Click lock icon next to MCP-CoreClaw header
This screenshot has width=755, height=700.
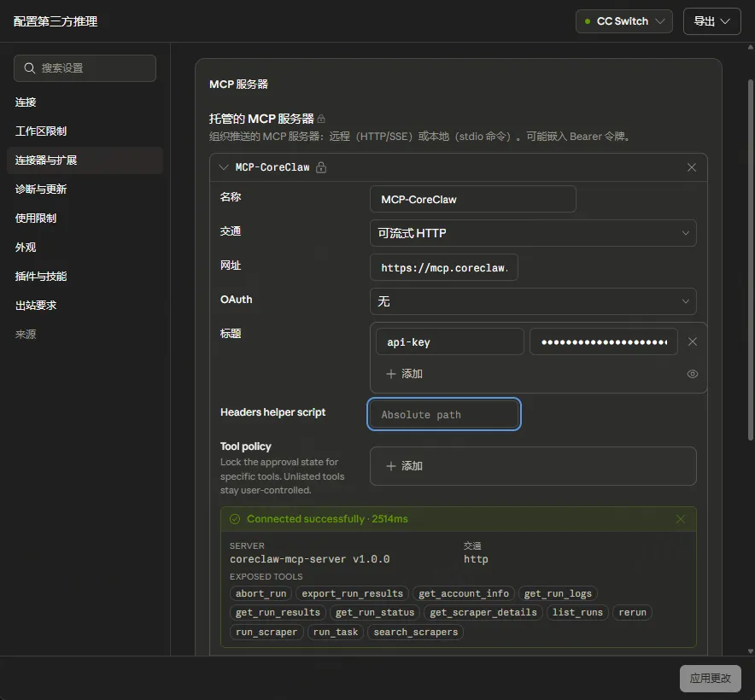click(x=321, y=167)
